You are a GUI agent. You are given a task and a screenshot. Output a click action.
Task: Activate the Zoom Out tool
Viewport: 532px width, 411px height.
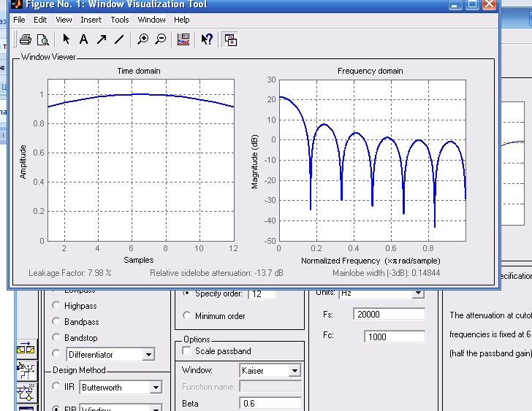pos(161,39)
